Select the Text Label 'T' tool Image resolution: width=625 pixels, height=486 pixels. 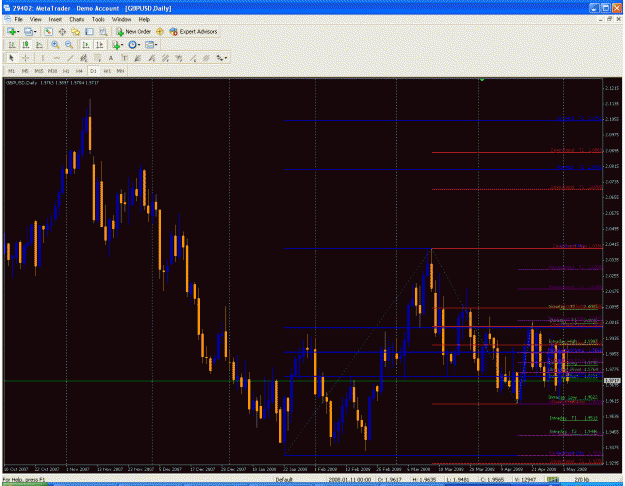tap(124, 58)
